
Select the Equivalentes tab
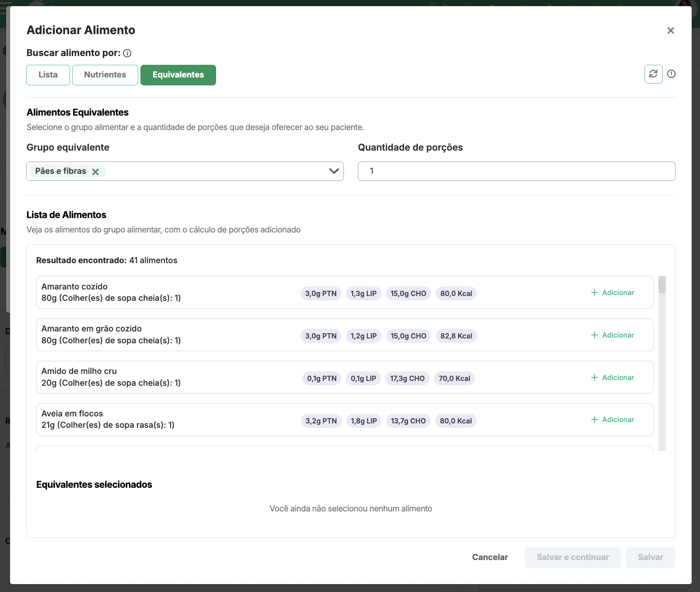click(x=178, y=75)
